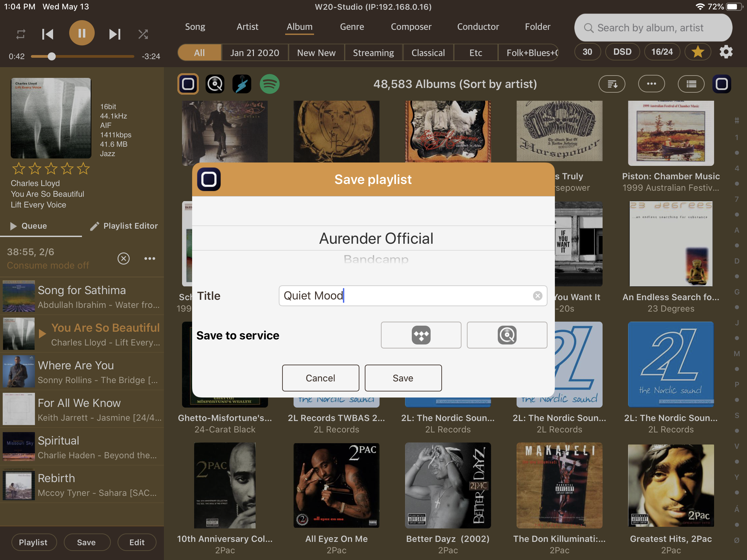Jump to letter M in index
747x560 pixels.
pyautogui.click(x=737, y=354)
